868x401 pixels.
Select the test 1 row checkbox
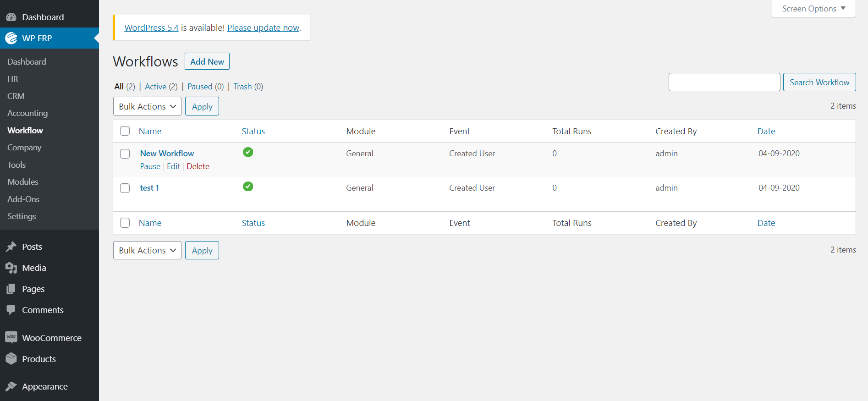tap(125, 188)
